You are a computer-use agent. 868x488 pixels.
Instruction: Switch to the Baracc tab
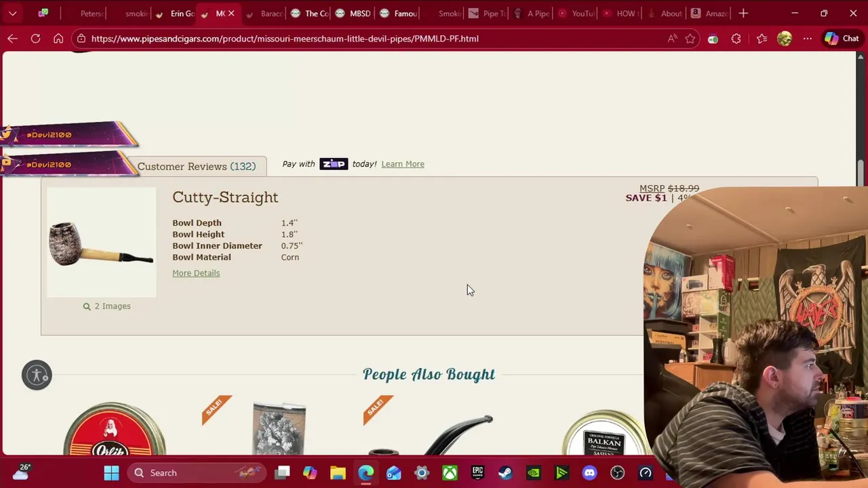point(264,13)
